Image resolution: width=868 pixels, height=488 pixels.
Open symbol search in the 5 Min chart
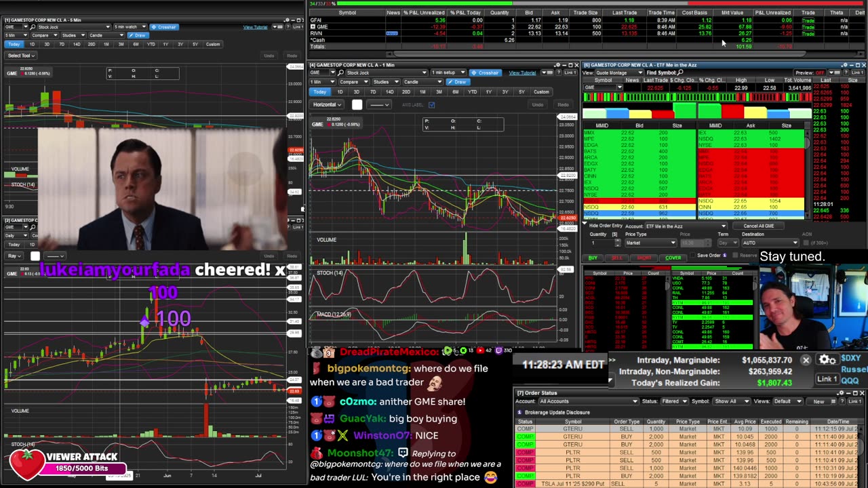[x=33, y=27]
